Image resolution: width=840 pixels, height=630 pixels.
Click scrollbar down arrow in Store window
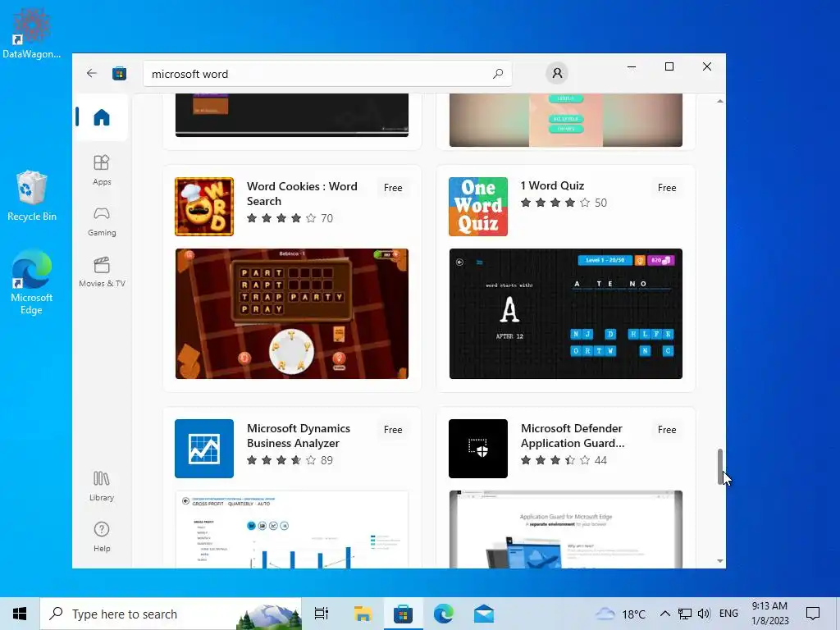coord(720,561)
